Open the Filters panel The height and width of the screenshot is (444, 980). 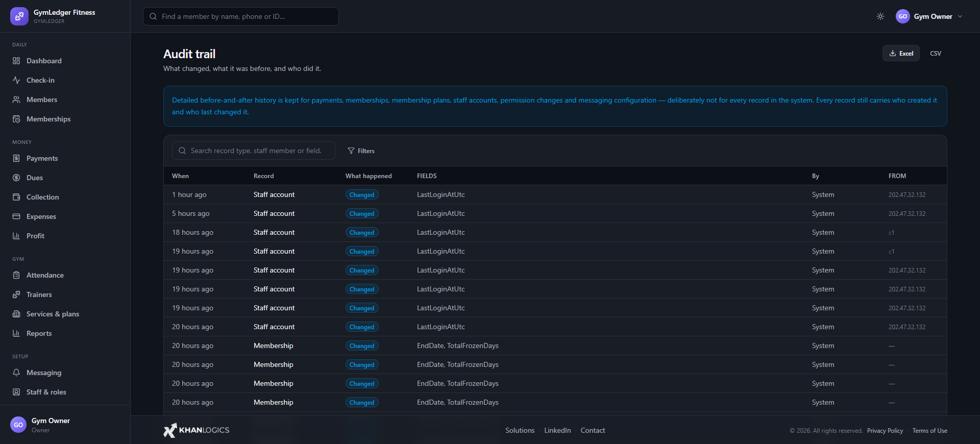pyautogui.click(x=361, y=151)
